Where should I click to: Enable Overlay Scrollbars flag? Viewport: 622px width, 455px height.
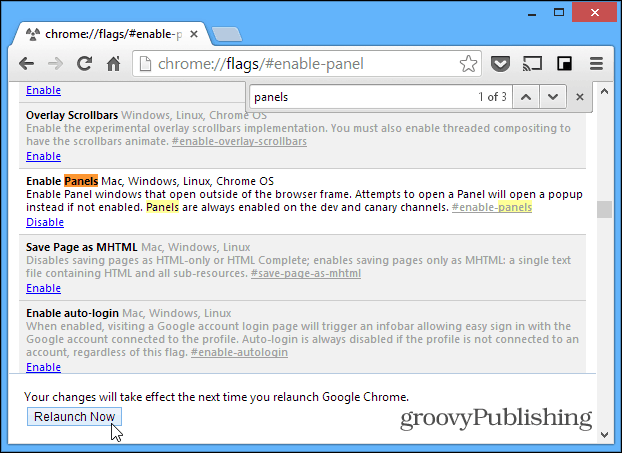tap(43, 156)
